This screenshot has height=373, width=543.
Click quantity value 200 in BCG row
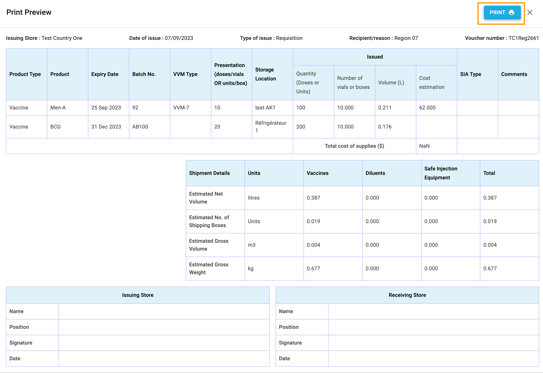click(301, 127)
